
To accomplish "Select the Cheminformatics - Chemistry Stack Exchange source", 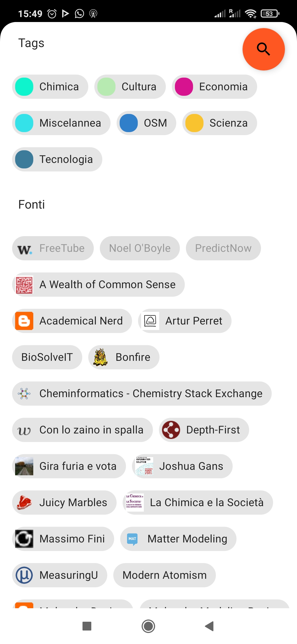I will (142, 394).
